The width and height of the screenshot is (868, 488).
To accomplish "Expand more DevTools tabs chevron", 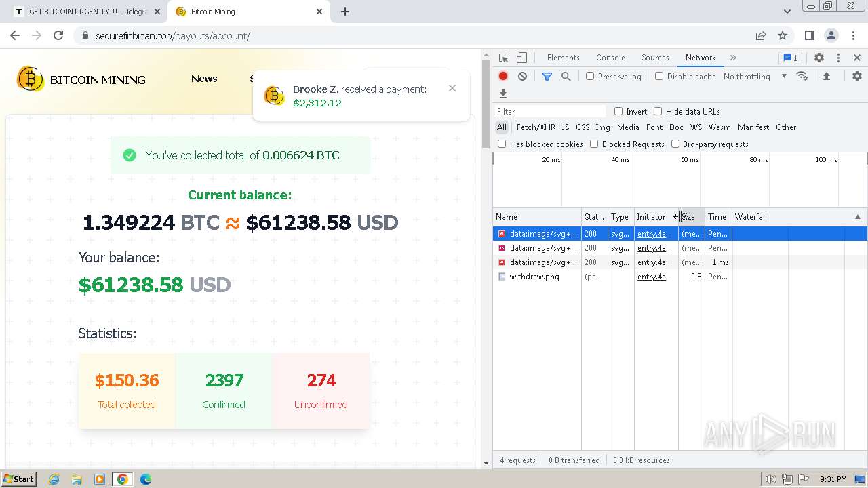I will tap(733, 58).
